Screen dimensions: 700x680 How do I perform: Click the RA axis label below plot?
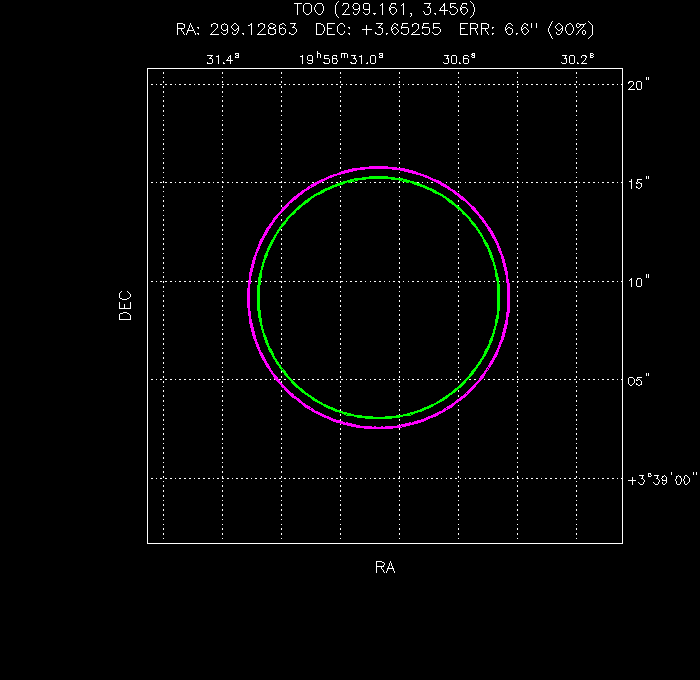(385, 568)
